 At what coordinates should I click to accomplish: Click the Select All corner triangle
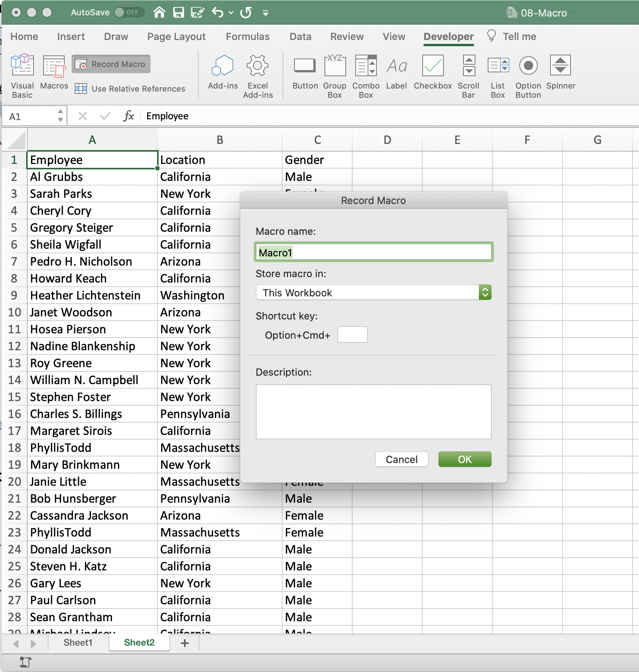point(15,140)
